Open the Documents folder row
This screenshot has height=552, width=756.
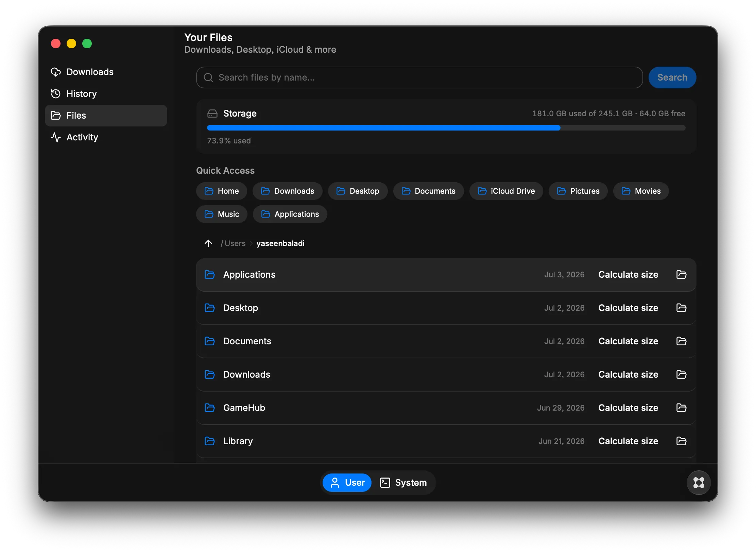pyautogui.click(x=446, y=341)
